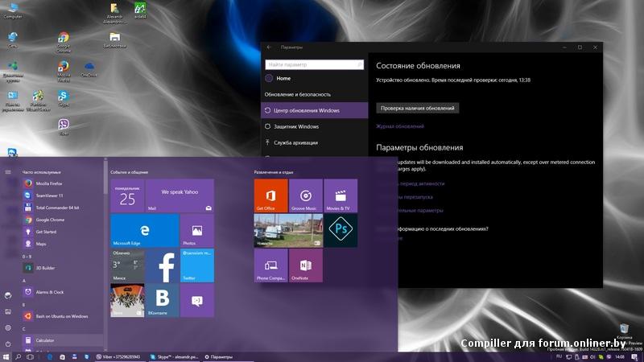
Task: Open the Movies & TV tile
Action: click(341, 195)
